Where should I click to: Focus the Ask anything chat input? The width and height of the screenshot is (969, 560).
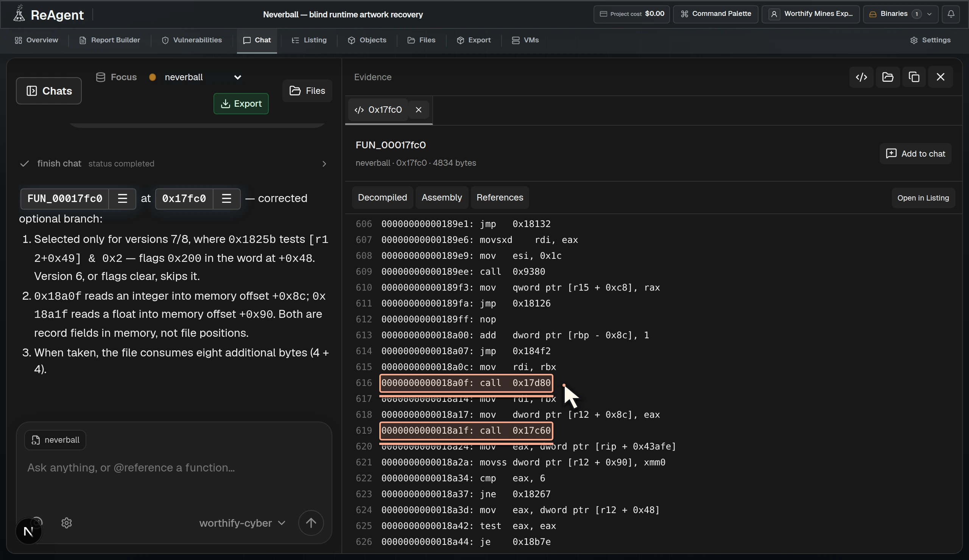click(174, 468)
